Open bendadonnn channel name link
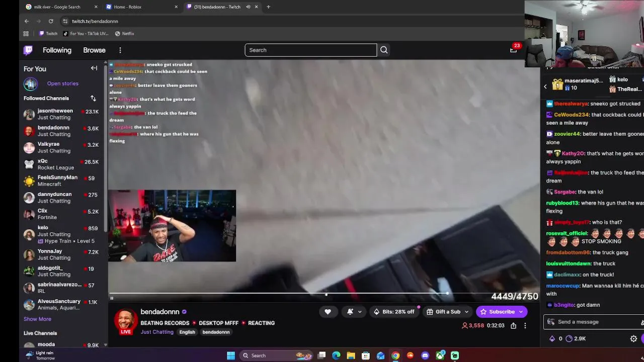Viewport: 644px width, 362px height. 160,312
